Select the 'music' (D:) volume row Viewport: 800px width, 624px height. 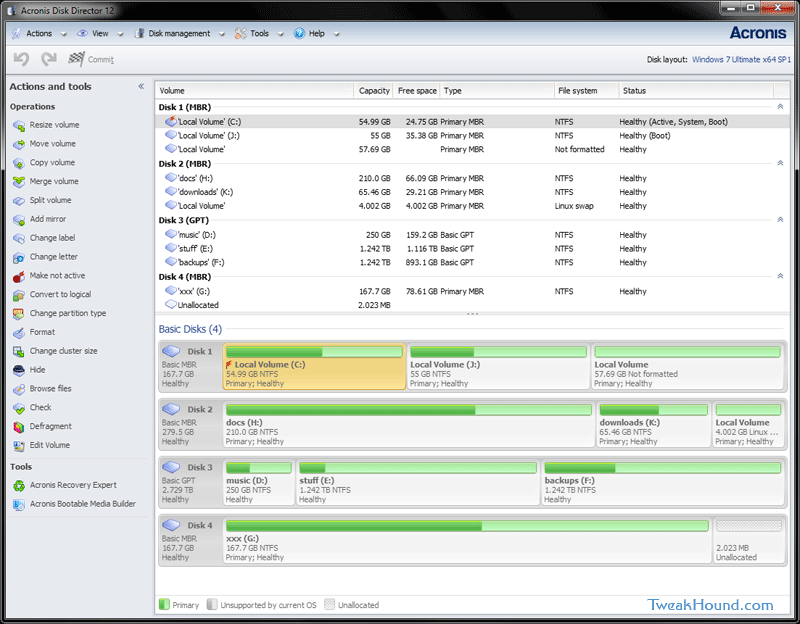click(472, 235)
